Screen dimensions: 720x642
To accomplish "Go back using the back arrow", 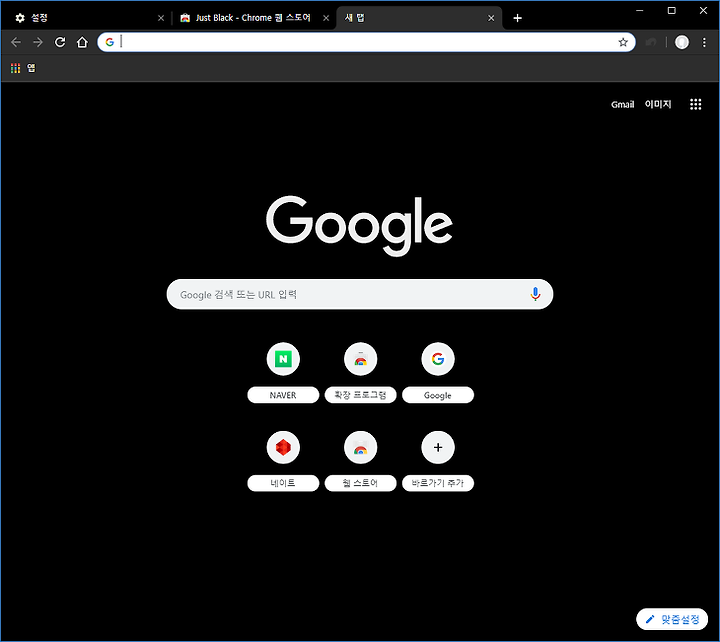I will click(16, 43).
